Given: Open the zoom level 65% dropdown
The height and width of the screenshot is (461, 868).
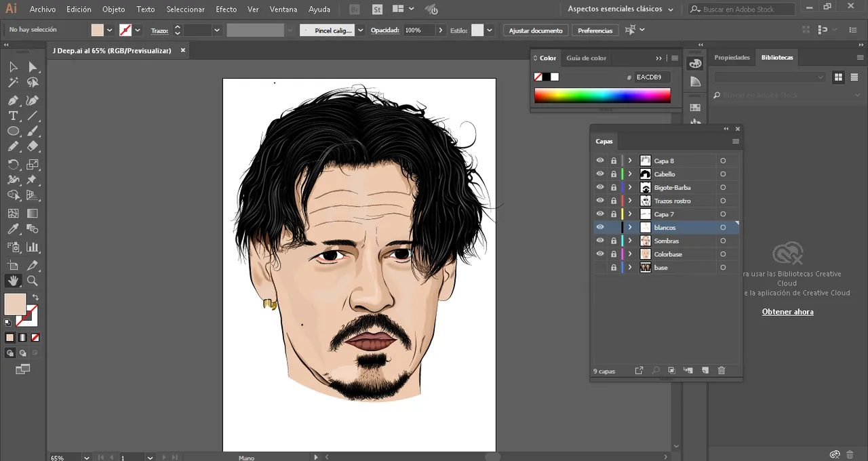Looking at the screenshot, I should (86, 458).
